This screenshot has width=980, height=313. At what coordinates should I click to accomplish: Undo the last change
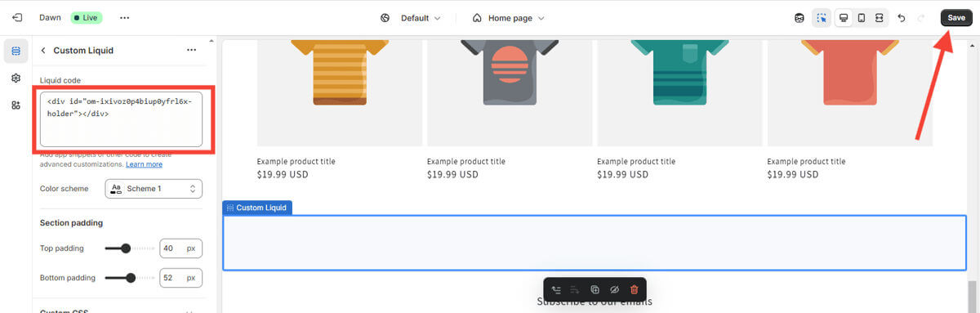pos(902,17)
